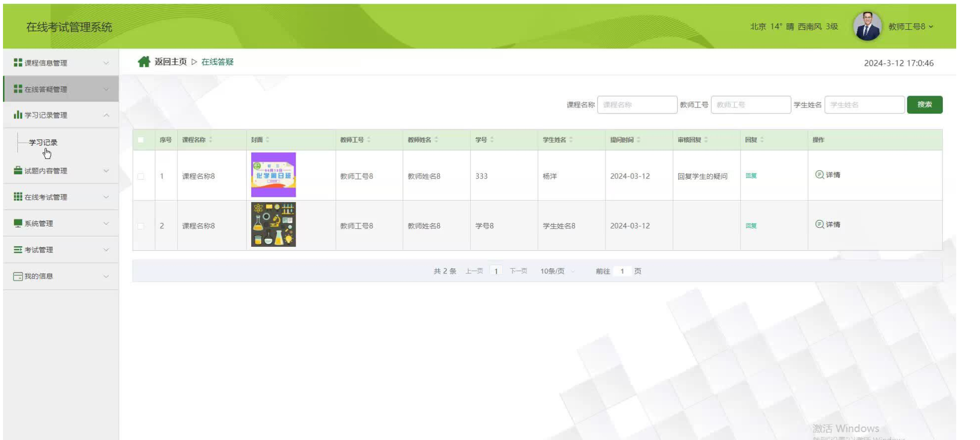Expand 我的信息 menu chevron
The width and height of the screenshot is (980, 440).
coord(106,276)
